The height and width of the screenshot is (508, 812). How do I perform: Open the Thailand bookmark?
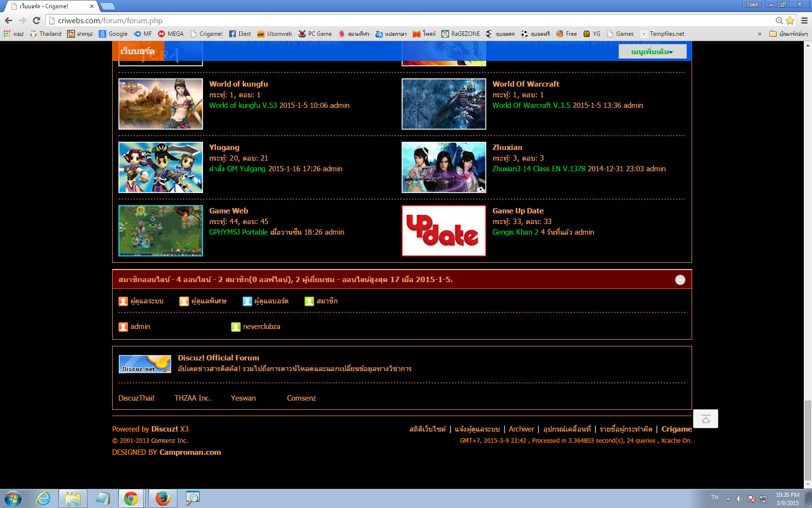coord(45,34)
